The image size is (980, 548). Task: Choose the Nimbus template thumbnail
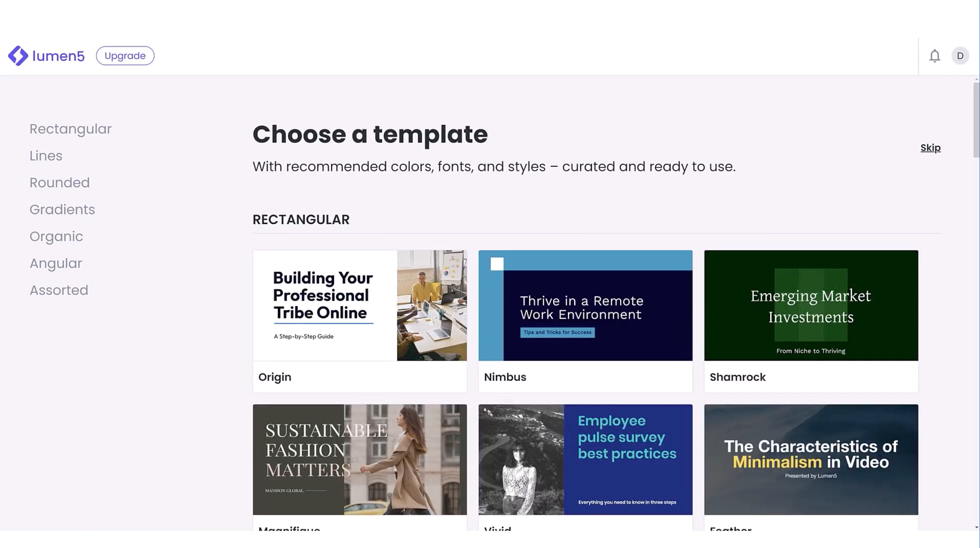point(585,306)
